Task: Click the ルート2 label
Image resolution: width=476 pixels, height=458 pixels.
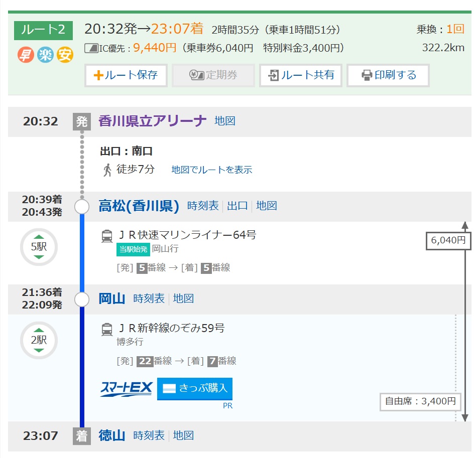Action: (43, 30)
